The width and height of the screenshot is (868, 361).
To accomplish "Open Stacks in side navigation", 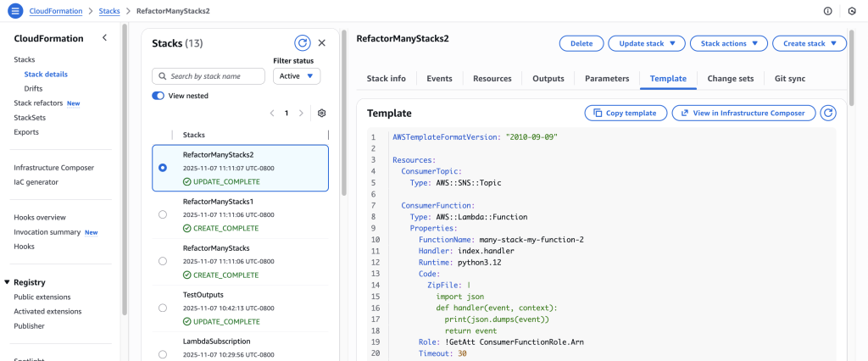I will 25,59.
